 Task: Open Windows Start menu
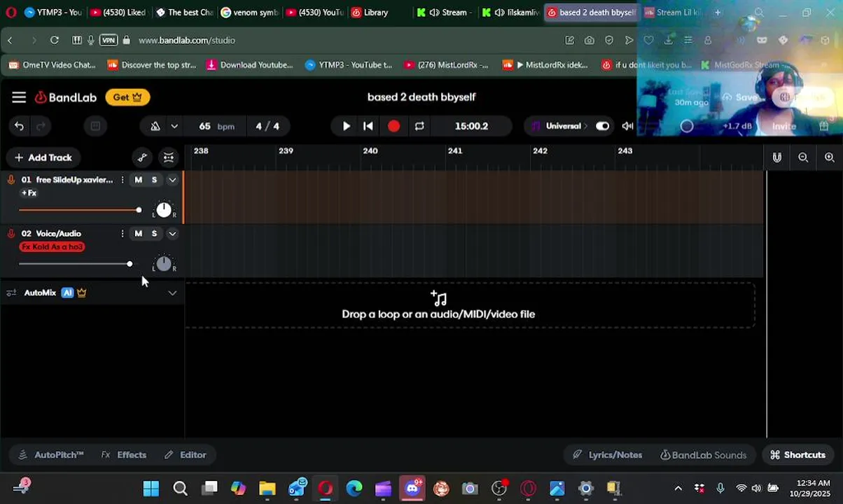(151, 488)
